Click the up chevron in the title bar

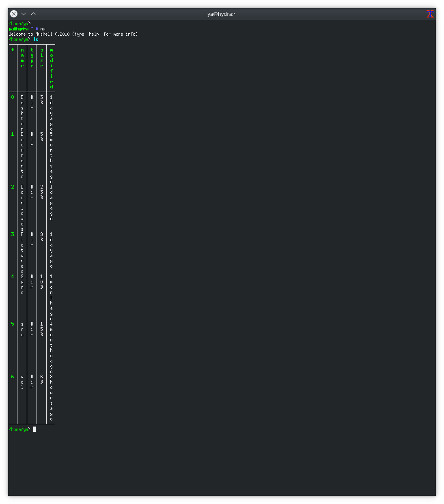pyautogui.click(x=33, y=13)
